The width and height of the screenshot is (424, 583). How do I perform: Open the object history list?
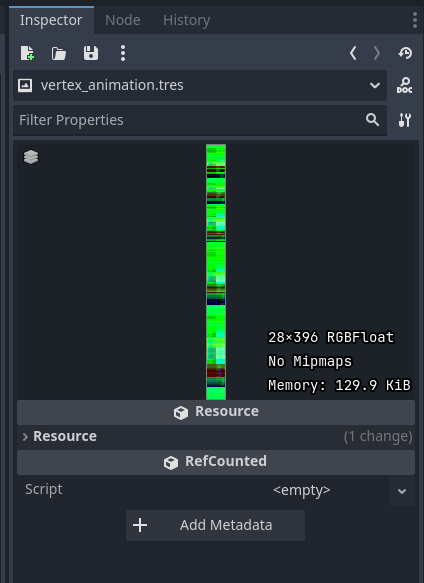(405, 53)
